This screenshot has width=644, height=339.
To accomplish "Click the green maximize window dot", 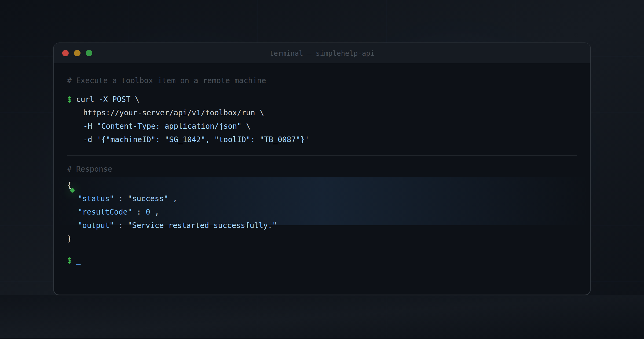I will (89, 53).
